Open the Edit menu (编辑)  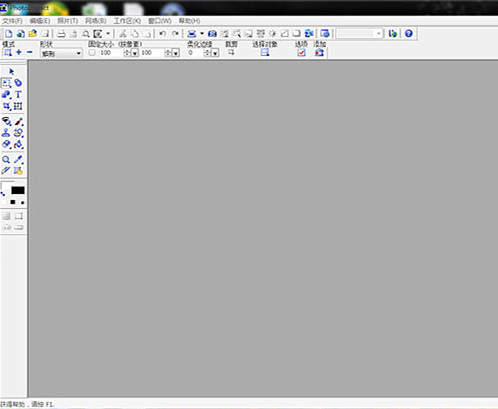pos(40,21)
